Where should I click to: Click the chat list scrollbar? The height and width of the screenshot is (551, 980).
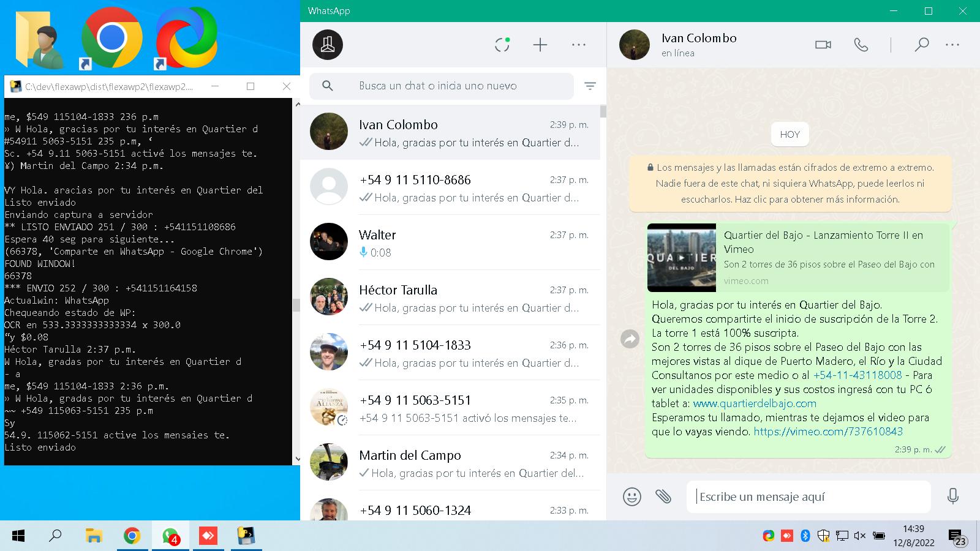tap(603, 111)
